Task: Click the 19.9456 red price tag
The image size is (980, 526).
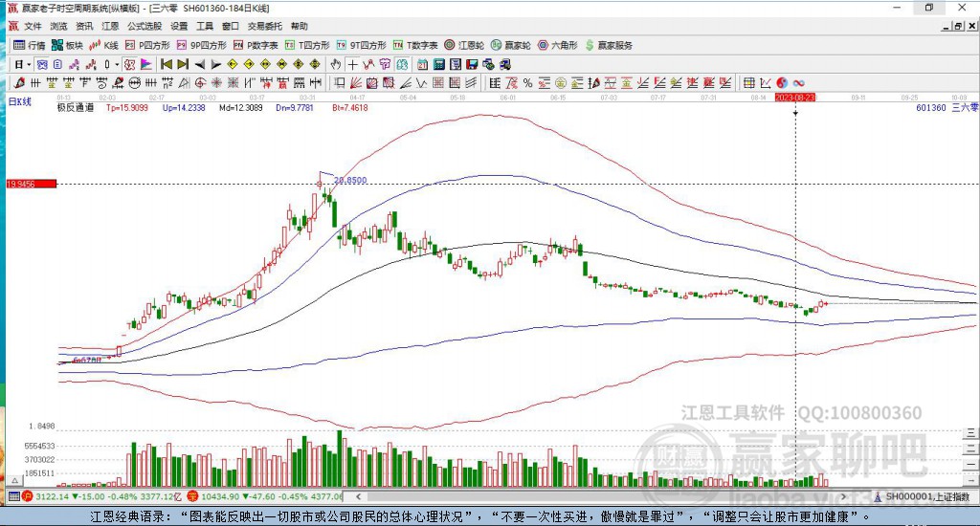Action: click(x=32, y=184)
